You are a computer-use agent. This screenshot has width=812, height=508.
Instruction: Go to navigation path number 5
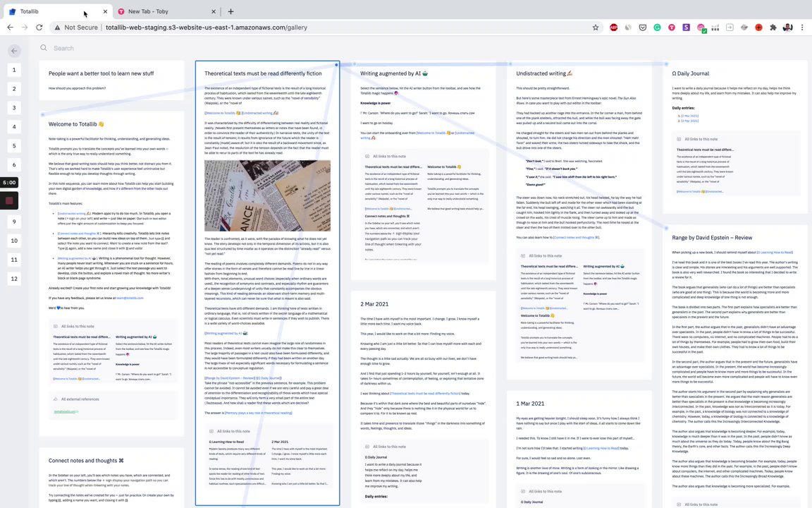pyautogui.click(x=14, y=145)
